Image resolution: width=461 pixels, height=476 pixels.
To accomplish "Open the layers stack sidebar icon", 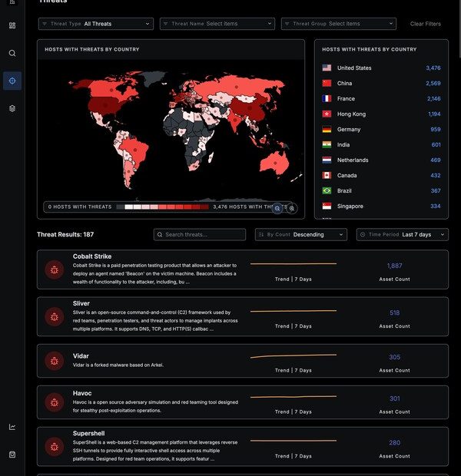I will coord(12,108).
